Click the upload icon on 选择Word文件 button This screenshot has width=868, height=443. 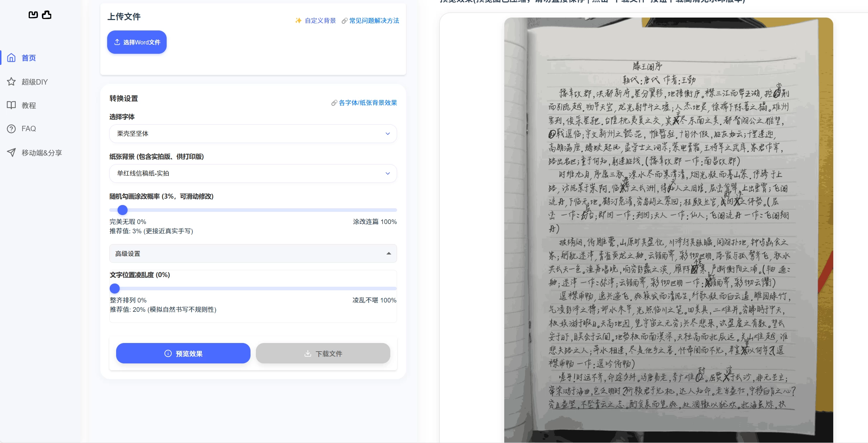117,42
